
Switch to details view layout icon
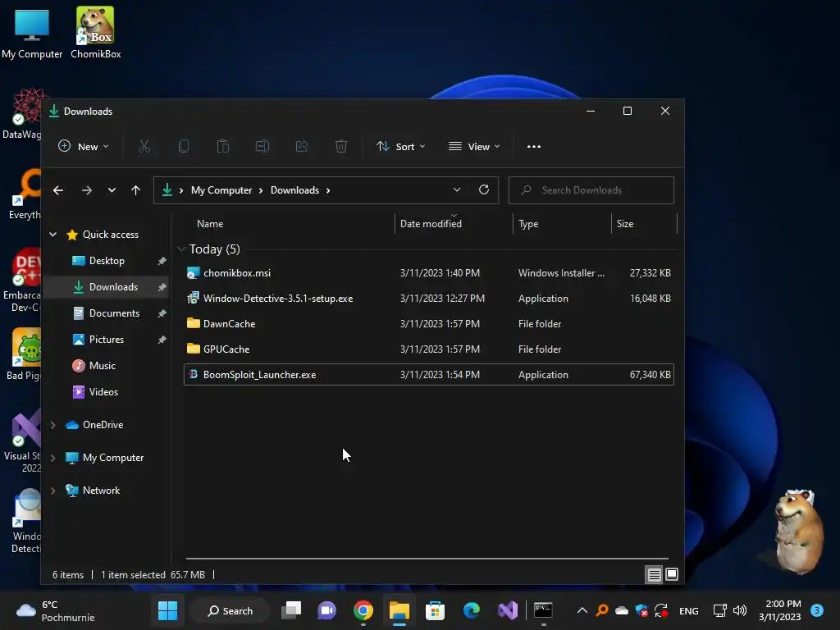pos(654,575)
